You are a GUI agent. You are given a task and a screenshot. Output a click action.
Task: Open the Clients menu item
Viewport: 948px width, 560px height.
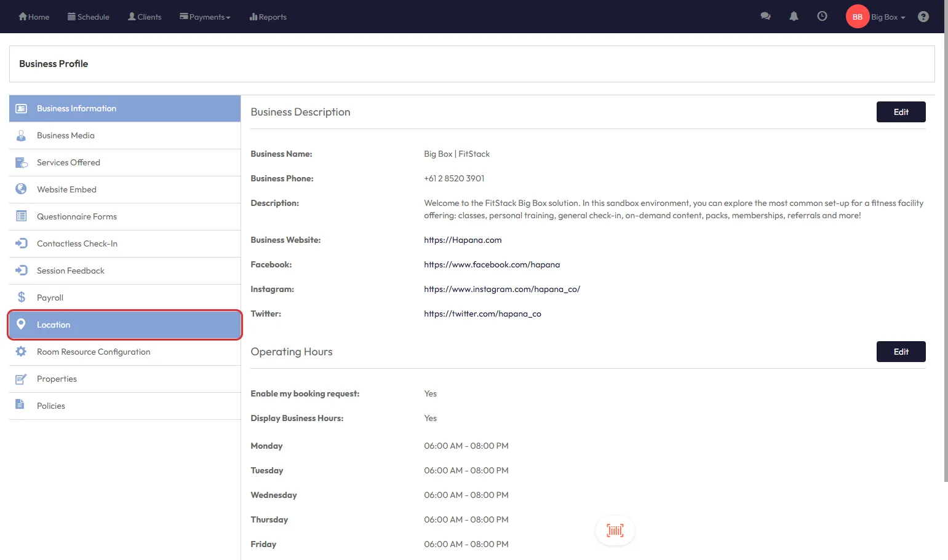click(145, 17)
